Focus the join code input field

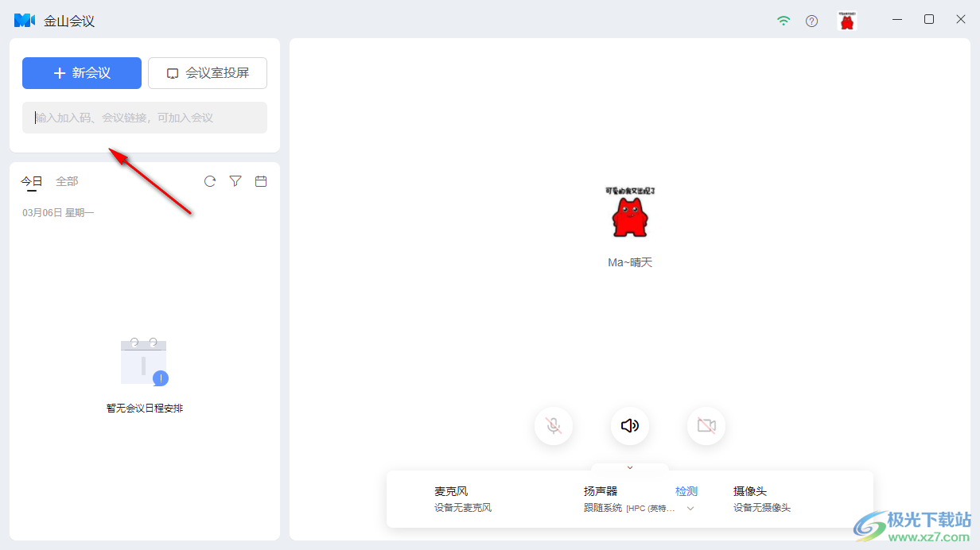pos(145,118)
